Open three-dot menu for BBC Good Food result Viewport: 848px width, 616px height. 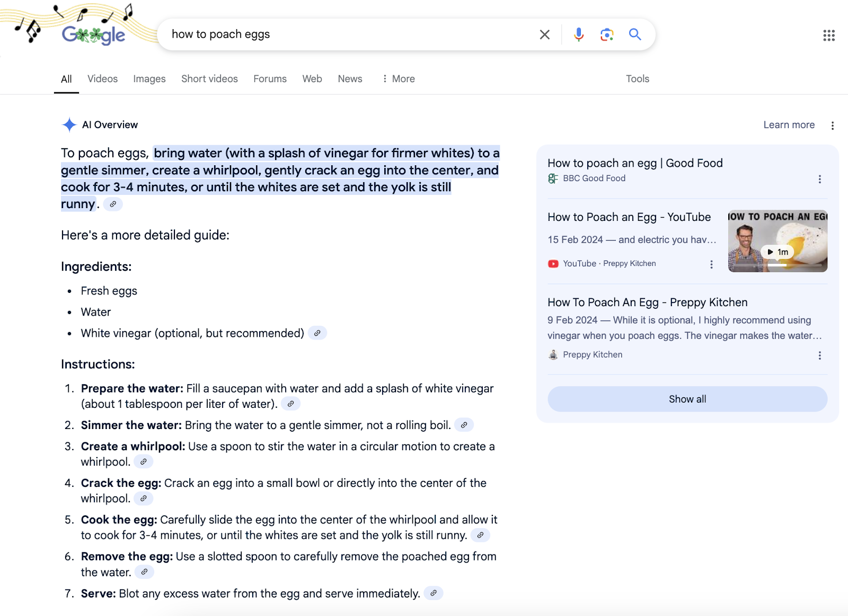[x=820, y=179]
